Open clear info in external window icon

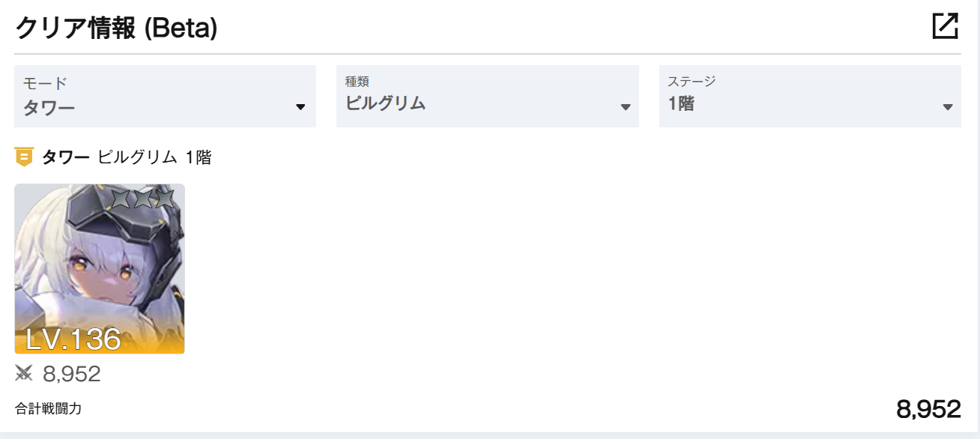coord(945,26)
